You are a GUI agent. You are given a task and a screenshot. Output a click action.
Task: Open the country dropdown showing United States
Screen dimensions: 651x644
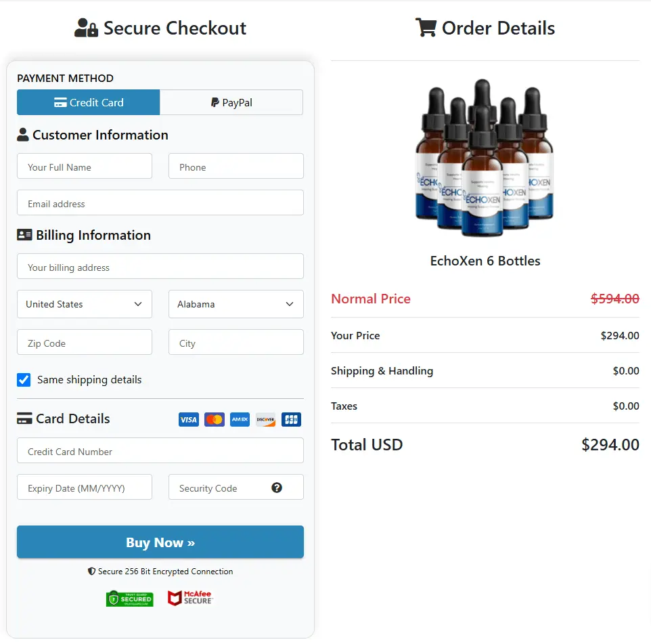click(84, 304)
